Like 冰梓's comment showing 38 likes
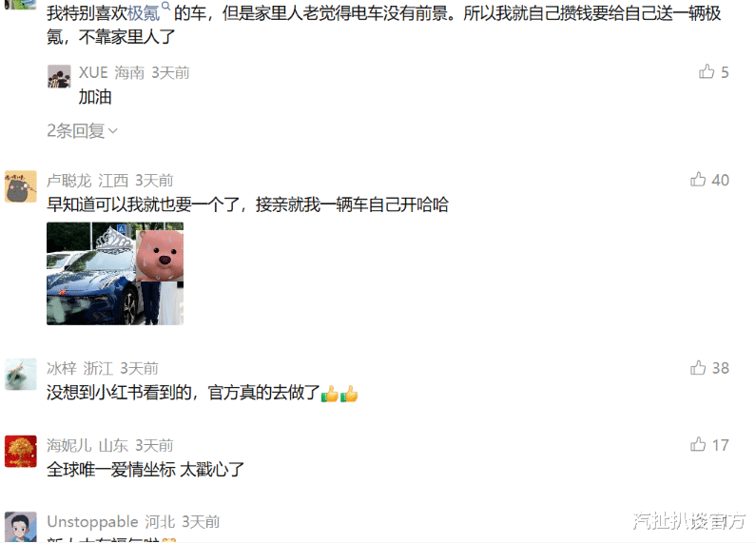756x543 pixels. click(x=698, y=367)
